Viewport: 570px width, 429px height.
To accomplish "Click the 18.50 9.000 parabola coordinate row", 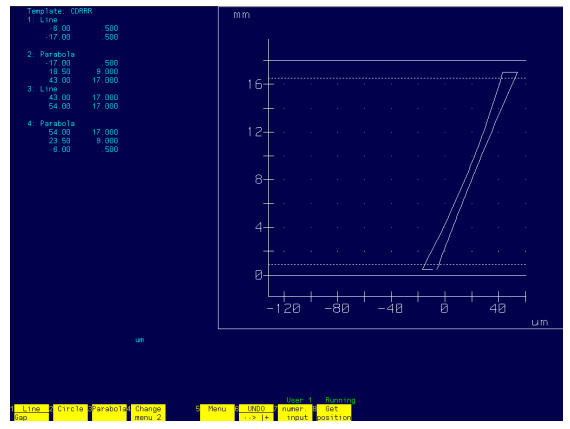I will tap(83, 72).
